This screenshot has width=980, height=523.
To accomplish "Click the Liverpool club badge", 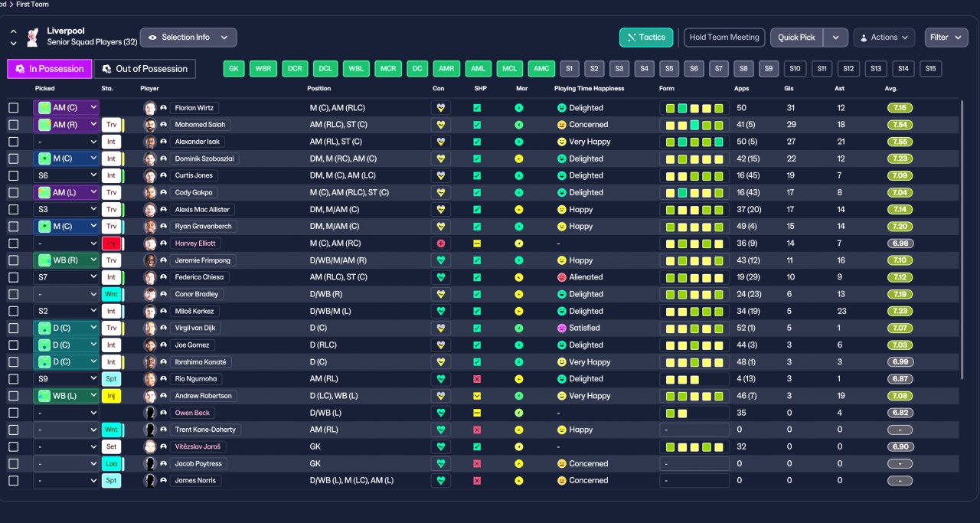I will click(32, 37).
